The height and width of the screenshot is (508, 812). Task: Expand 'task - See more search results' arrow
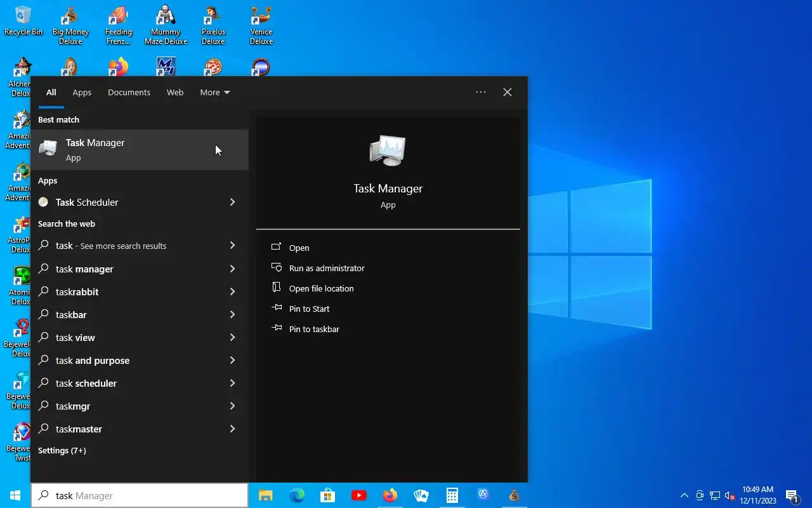tap(233, 245)
